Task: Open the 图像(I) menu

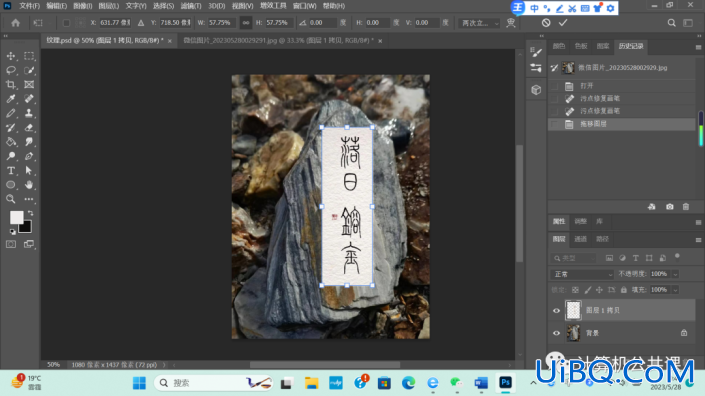Action: (82, 6)
